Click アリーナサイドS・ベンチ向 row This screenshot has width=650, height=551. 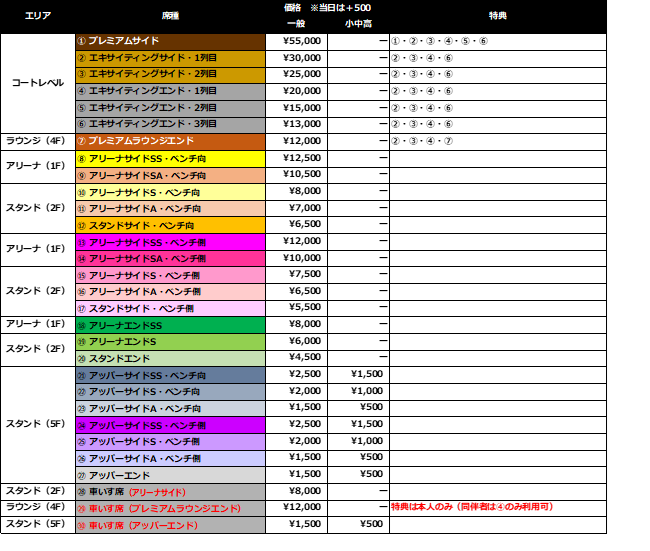pos(170,192)
